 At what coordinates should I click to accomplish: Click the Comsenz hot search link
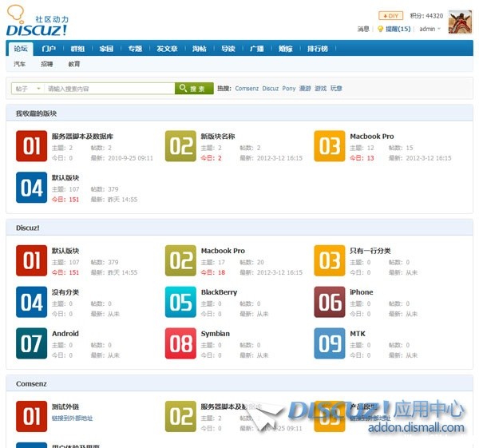247,89
